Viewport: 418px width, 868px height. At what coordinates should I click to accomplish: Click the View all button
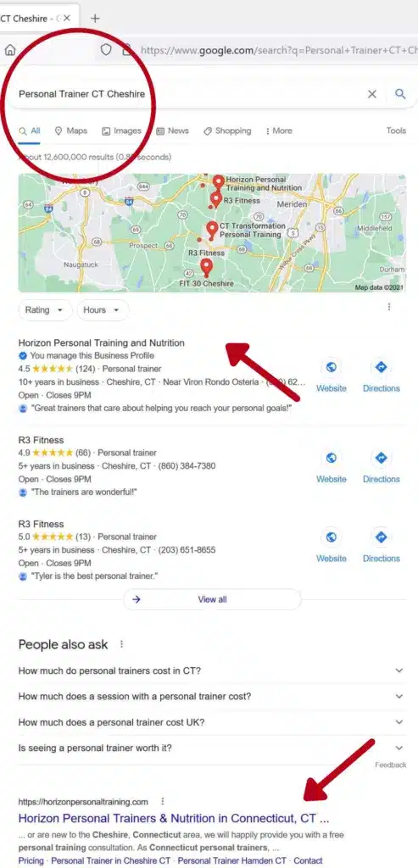[x=213, y=599]
